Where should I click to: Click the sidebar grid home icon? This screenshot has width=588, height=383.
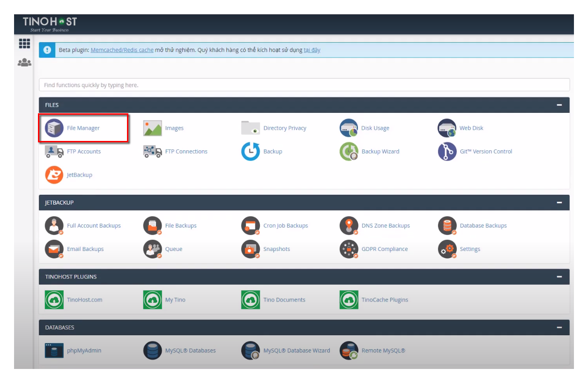tap(24, 44)
